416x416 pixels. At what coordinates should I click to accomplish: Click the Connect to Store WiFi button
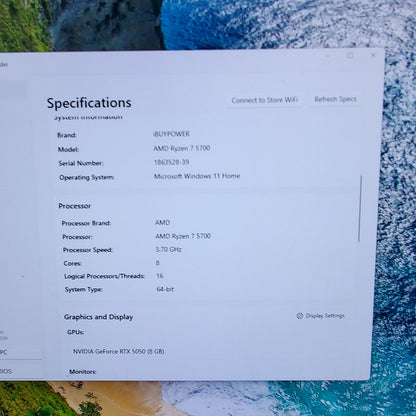(265, 100)
